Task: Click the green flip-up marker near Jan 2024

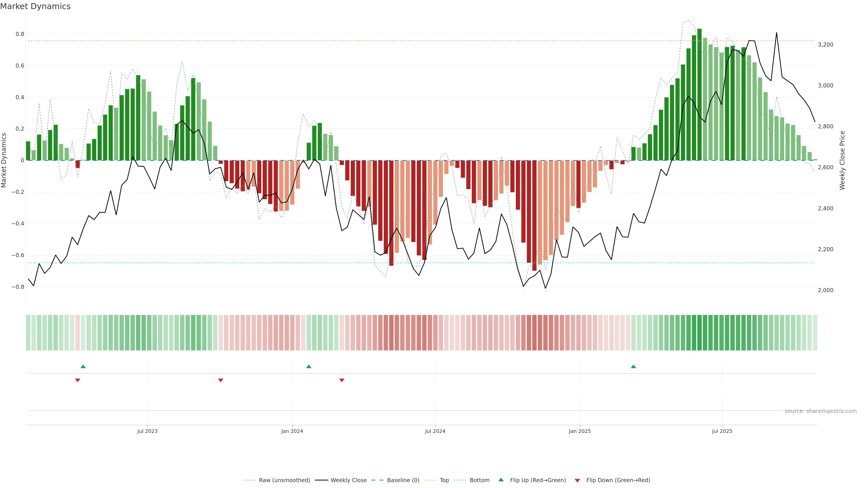Action: (309, 366)
